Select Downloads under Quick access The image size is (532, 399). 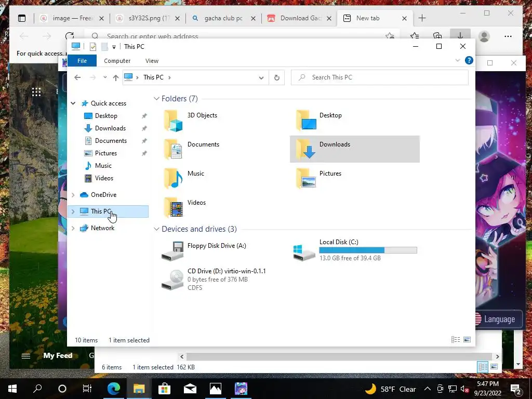coord(110,128)
